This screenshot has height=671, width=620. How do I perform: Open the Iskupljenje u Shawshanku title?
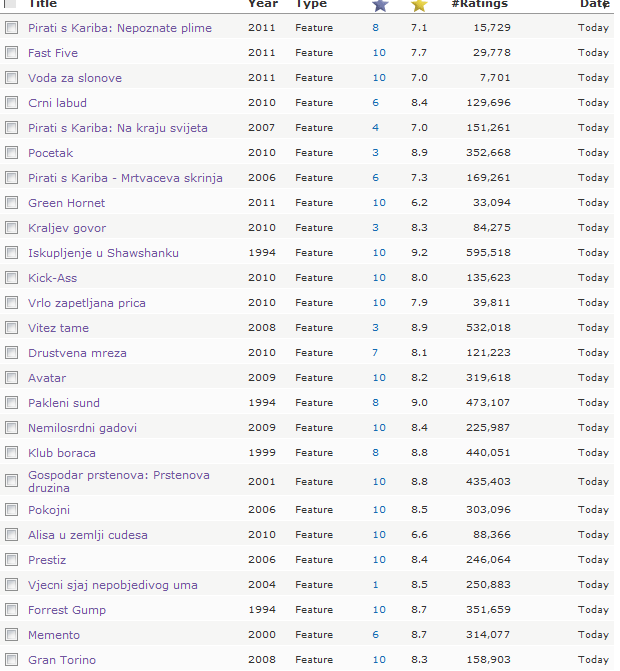[103, 253]
